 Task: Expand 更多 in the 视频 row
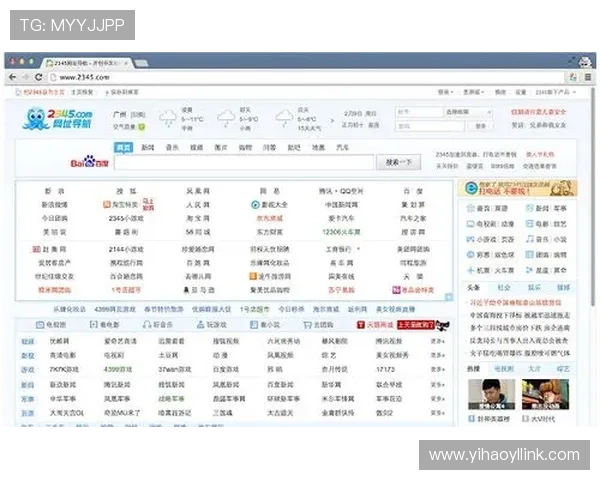438,341
